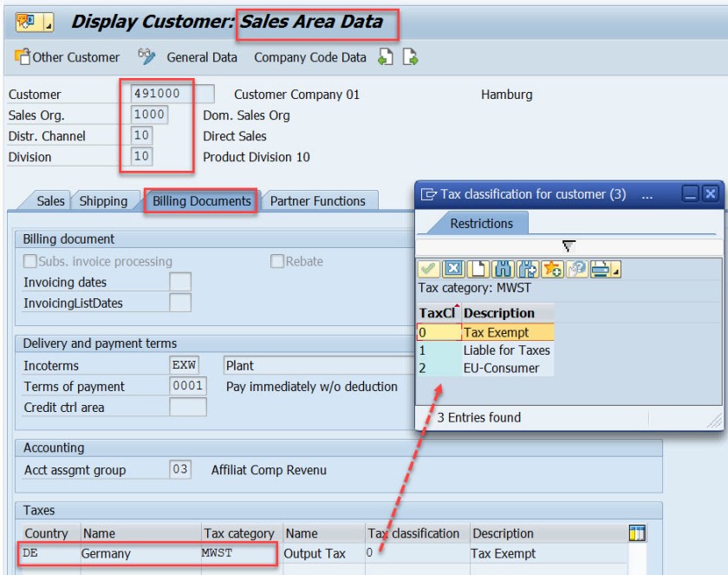Toggle the Rebate checkbox
This screenshot has height=575, width=728.
[x=277, y=261]
